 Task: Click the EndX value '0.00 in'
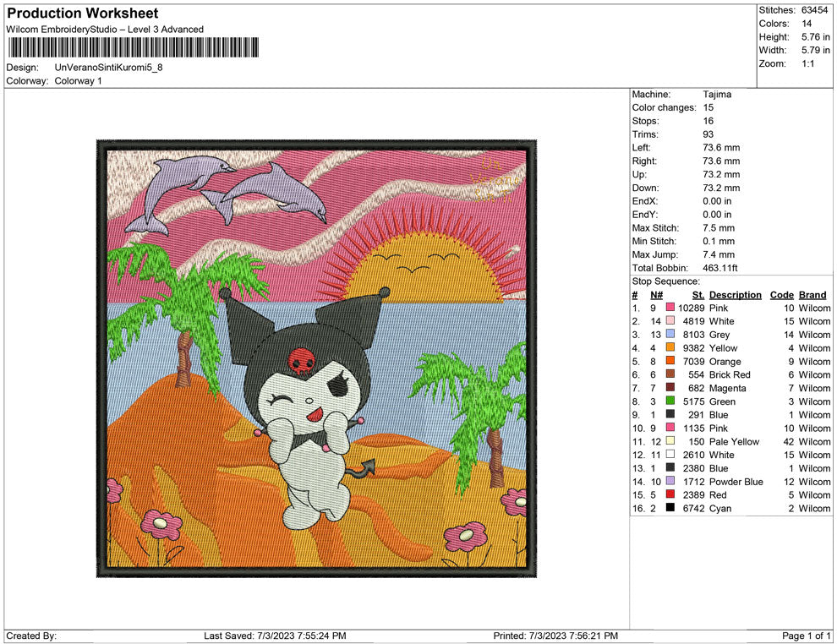pyautogui.click(x=717, y=201)
